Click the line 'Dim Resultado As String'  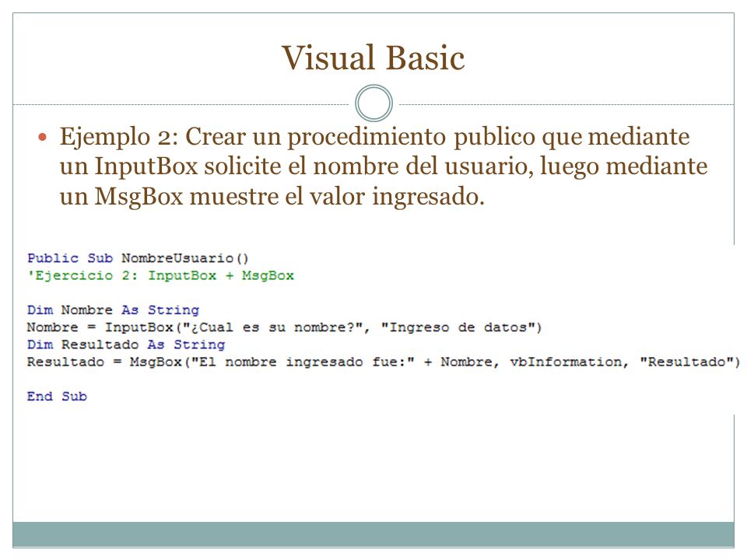coord(126,345)
